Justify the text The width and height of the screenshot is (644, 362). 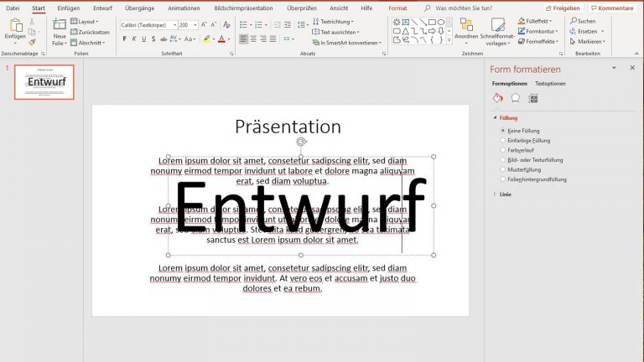[273, 39]
